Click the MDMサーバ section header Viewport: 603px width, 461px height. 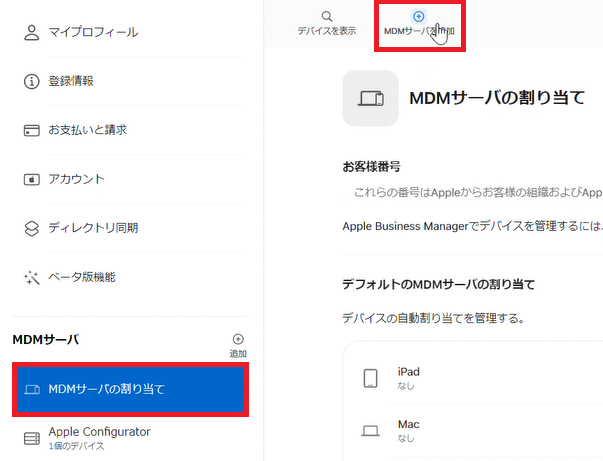(46, 340)
